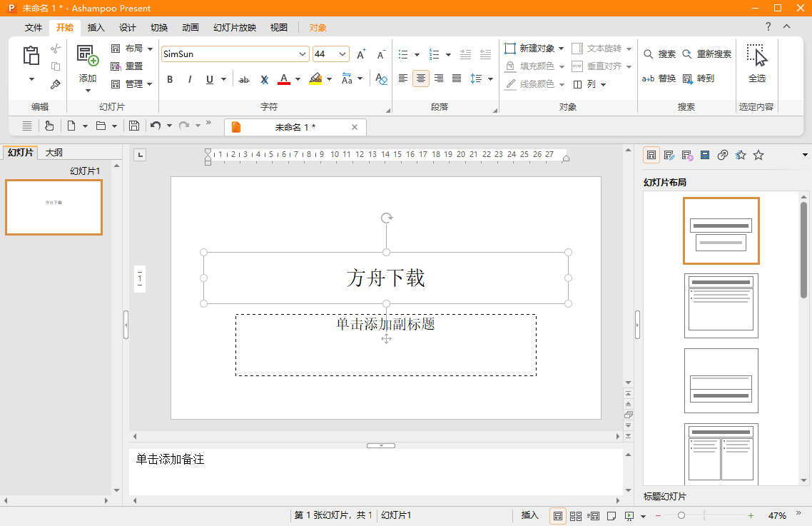Close the 未命名 1 document tab

(354, 127)
